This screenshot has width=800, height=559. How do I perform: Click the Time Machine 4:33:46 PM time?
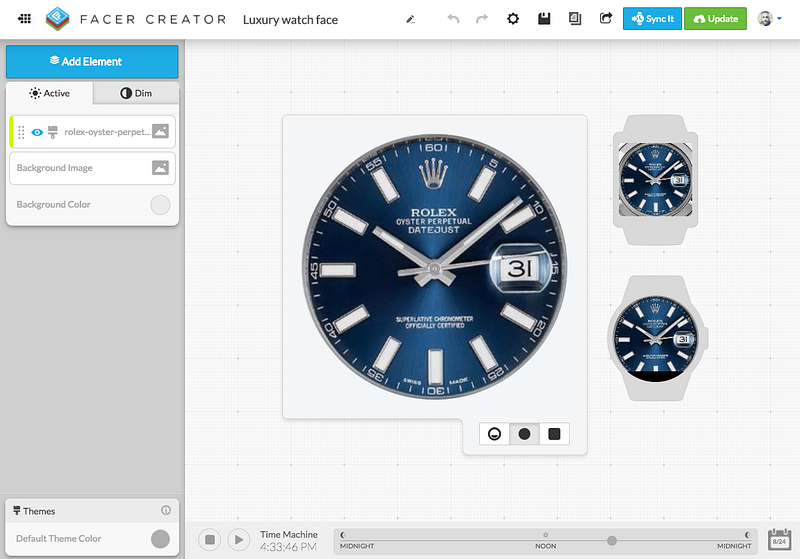[288, 547]
